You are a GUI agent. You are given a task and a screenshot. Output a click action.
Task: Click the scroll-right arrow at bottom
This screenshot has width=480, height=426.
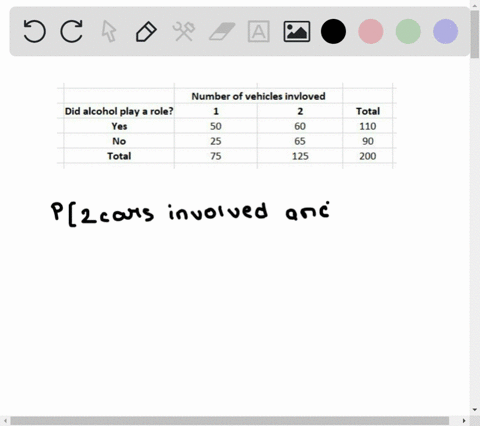pyautogui.click(x=464, y=421)
